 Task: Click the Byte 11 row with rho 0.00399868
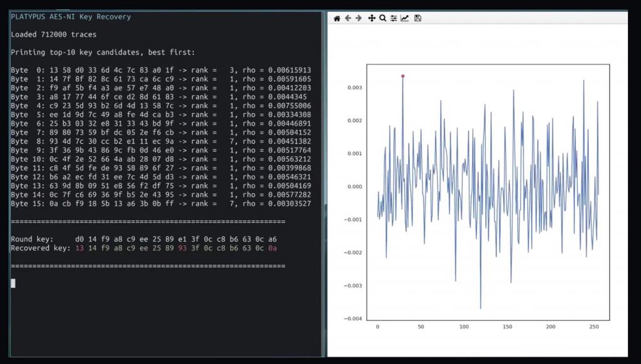pos(161,168)
